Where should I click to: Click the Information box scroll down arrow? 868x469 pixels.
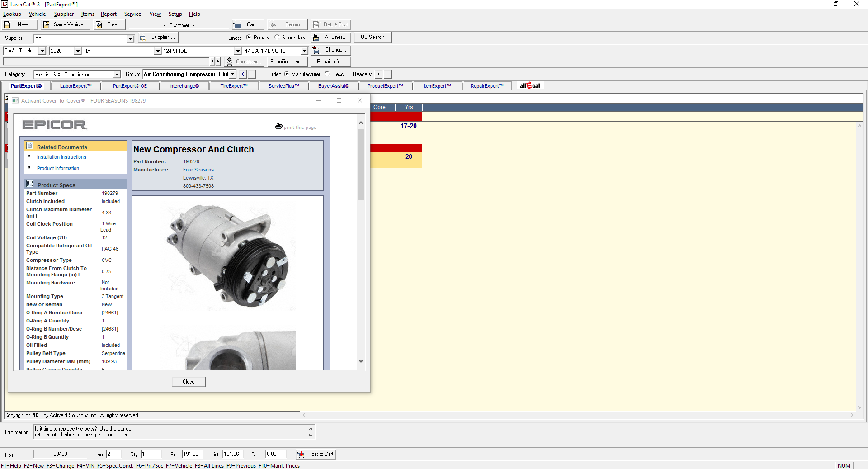click(x=311, y=436)
